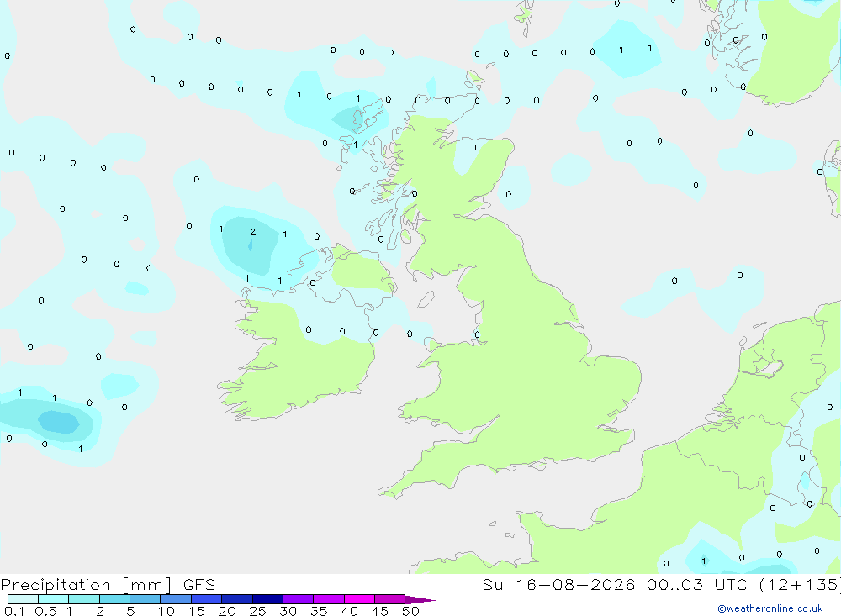841x616 pixels.
Task: Click the '25' legend scale label
Action: coord(257,611)
